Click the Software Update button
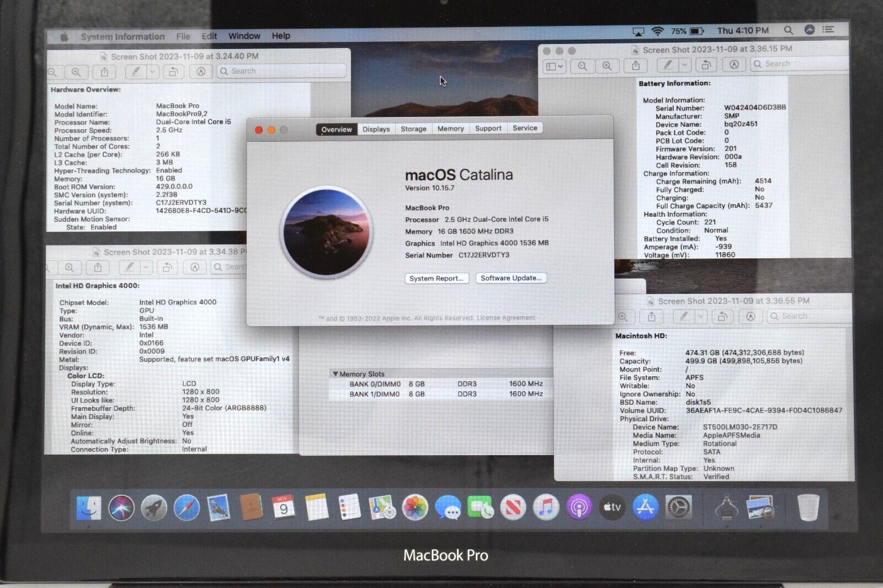The image size is (883, 588). click(511, 277)
